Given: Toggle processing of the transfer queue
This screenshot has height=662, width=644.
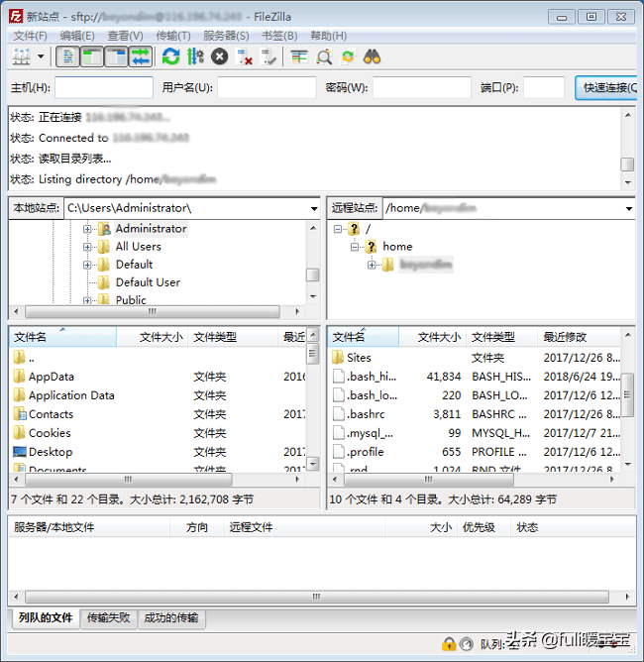Looking at the screenshot, I should click(195, 56).
